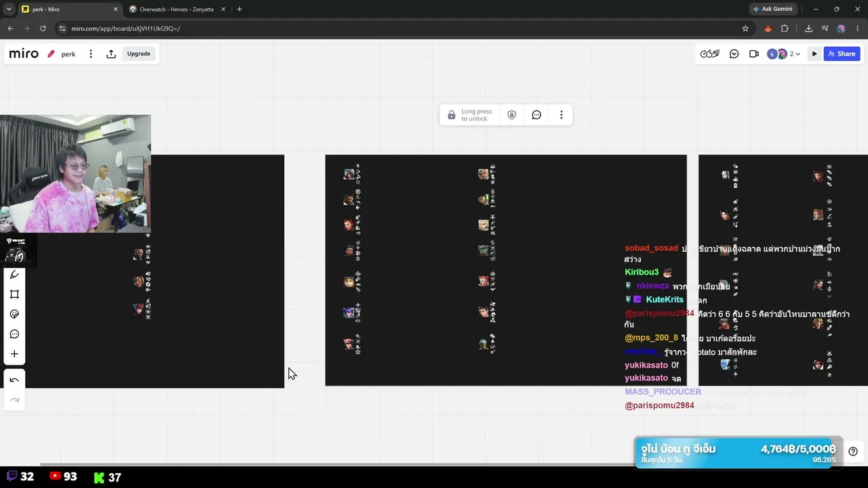
Task: Start presentation mode with play button
Action: (814, 54)
